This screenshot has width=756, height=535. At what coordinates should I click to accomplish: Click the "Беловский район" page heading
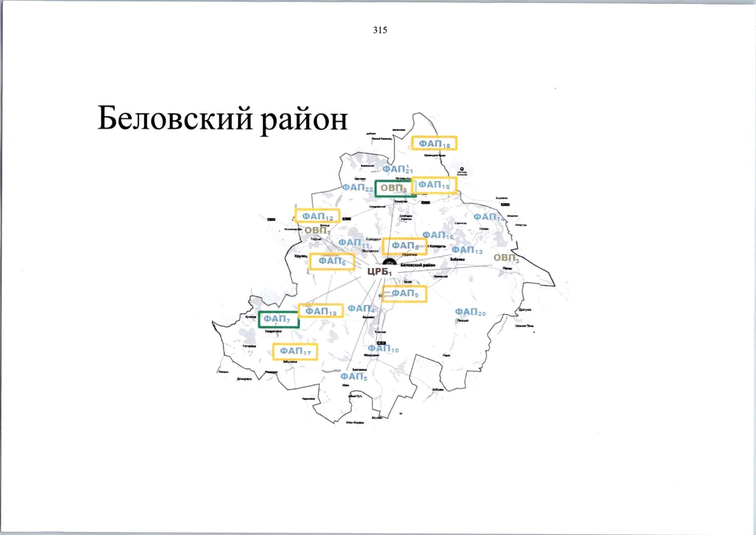222,119
